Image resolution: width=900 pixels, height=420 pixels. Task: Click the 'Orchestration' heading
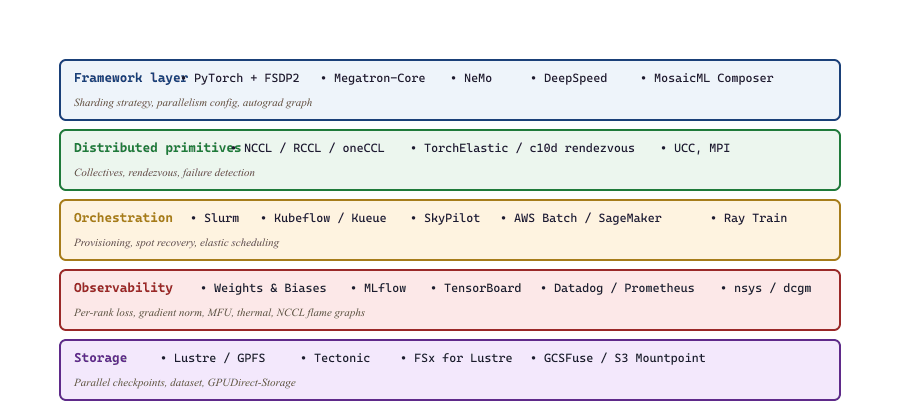(x=123, y=218)
